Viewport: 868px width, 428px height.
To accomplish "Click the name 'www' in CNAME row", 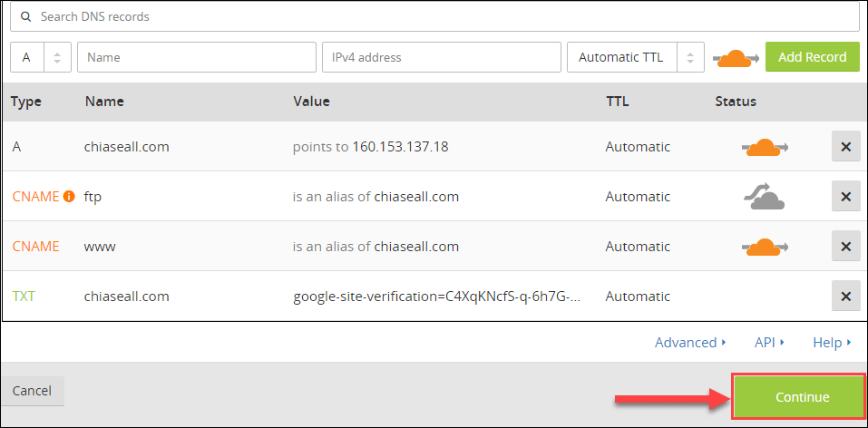I will click(100, 247).
